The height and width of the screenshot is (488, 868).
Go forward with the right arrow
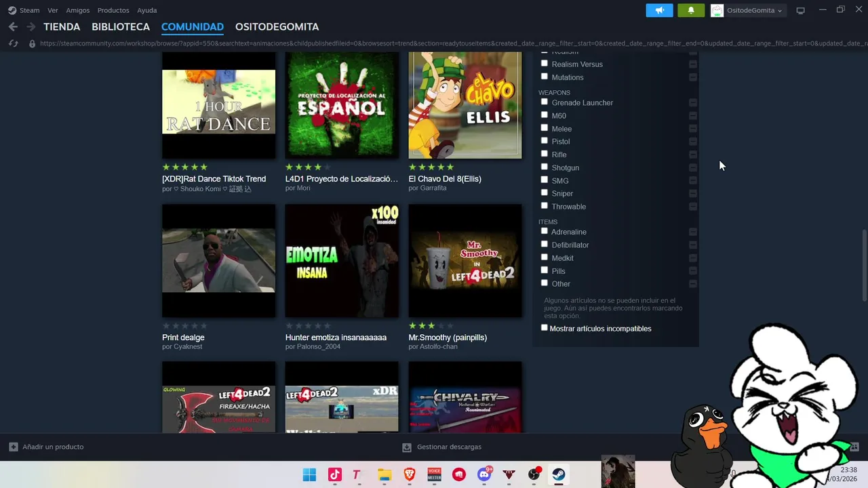pyautogui.click(x=31, y=27)
